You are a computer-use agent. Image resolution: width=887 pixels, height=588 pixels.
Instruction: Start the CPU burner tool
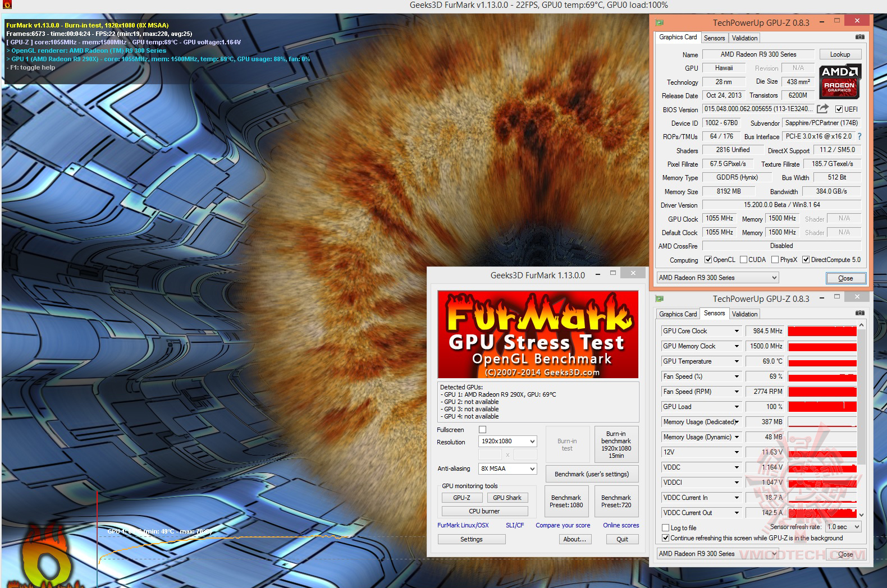484,511
